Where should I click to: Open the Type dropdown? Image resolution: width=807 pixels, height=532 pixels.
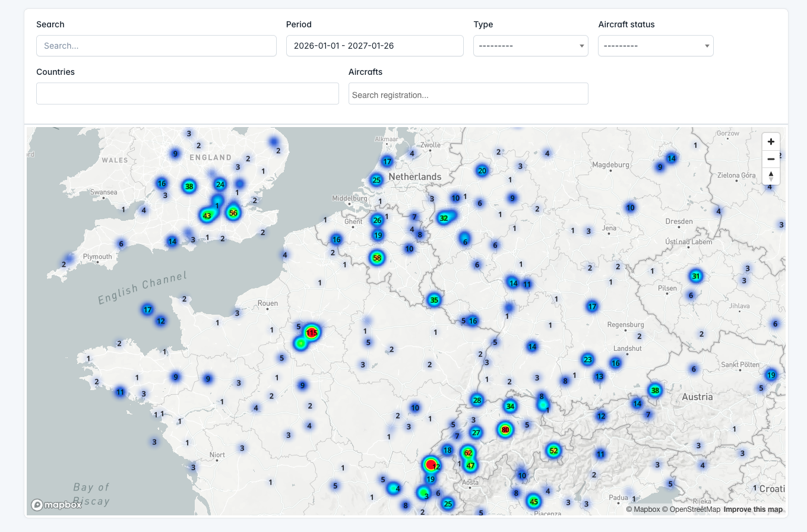(x=530, y=46)
